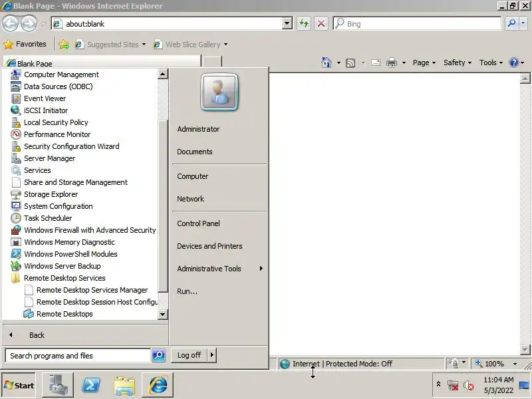
Task: Click the Add to Favorites Bar icon
Action: (64, 45)
